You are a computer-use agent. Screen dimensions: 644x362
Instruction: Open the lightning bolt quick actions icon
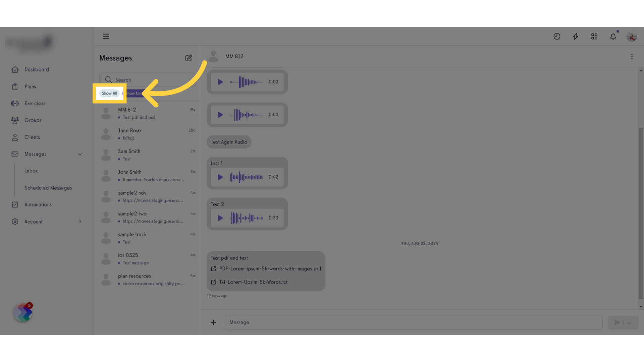point(576,36)
